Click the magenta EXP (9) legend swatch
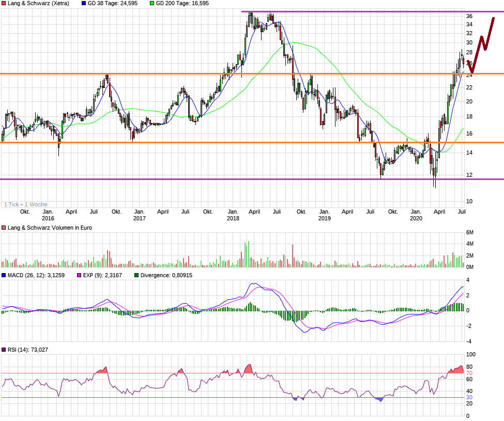Screen dimensions: 504x421 [79, 276]
